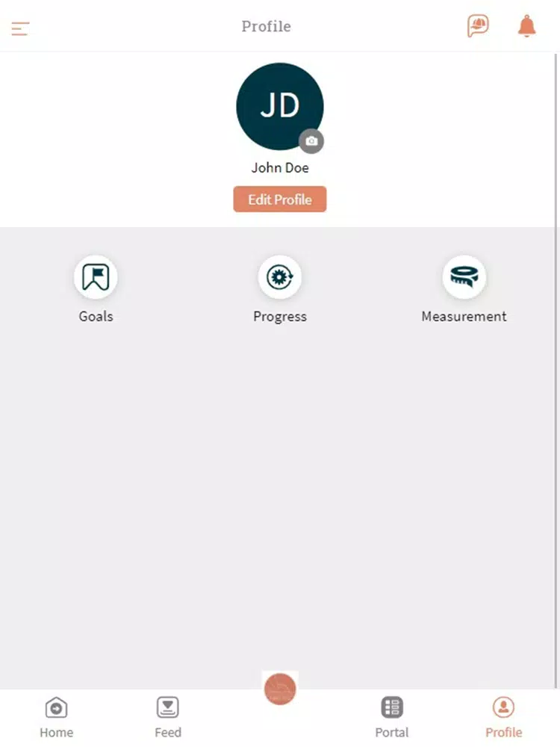Click the John Doe name text

pos(280,167)
